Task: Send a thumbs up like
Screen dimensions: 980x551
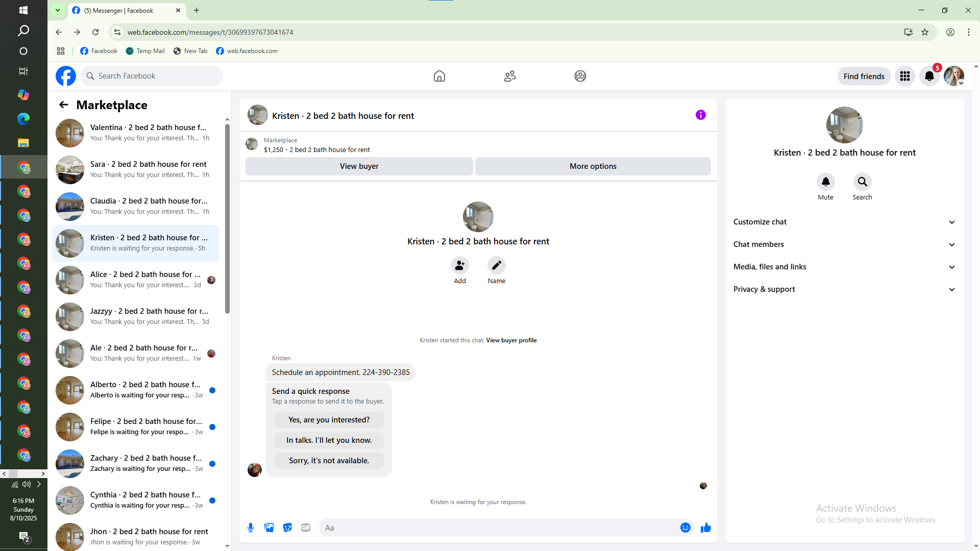Action: pos(706,528)
